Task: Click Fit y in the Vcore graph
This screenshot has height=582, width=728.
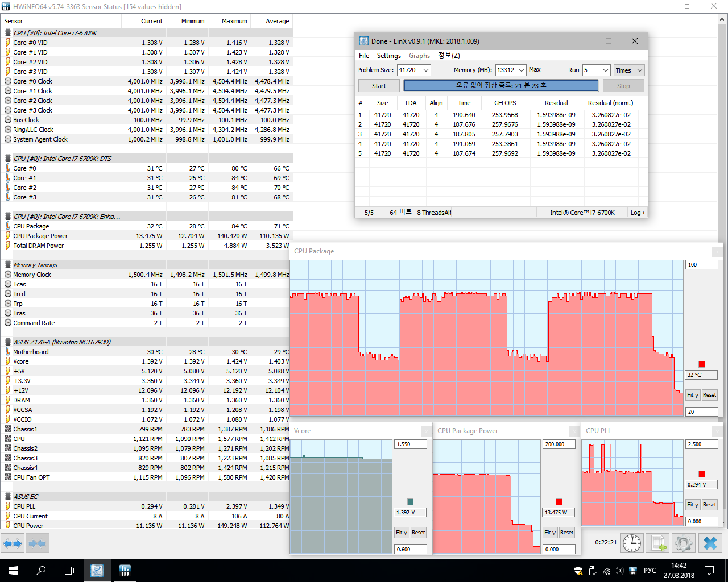Action: click(402, 533)
